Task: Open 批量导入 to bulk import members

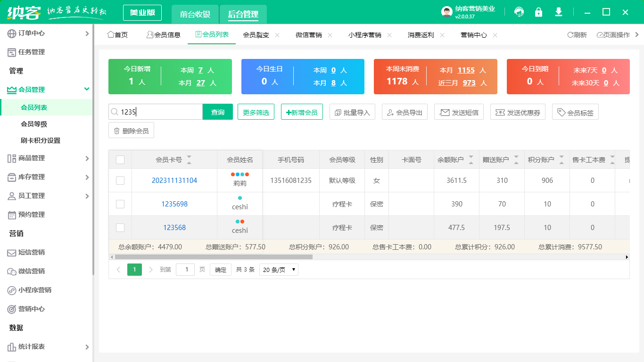Action: pos(352,112)
